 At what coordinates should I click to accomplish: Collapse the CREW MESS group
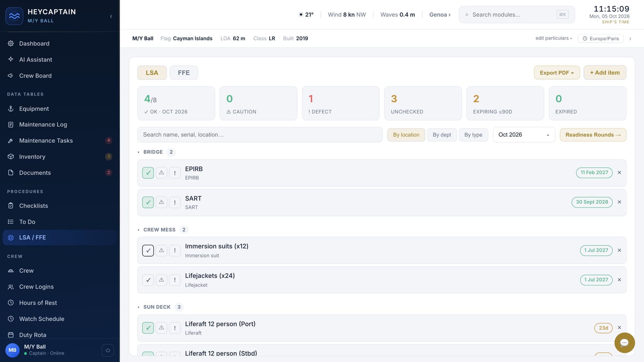(138, 230)
